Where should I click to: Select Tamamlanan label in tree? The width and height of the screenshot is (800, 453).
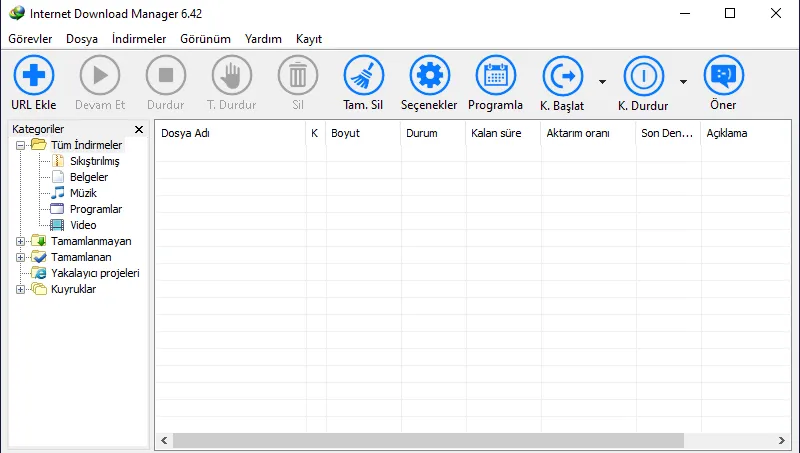(x=81, y=257)
